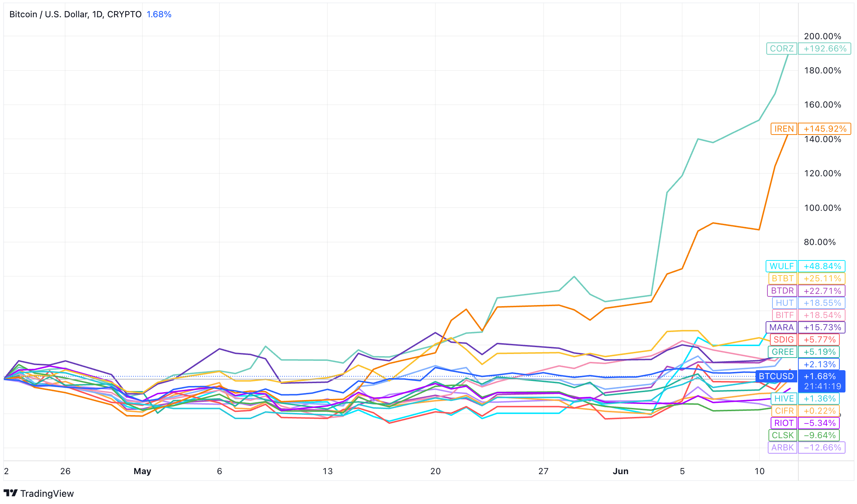
Task: Select the SDIG series label
Action: pyautogui.click(x=784, y=340)
